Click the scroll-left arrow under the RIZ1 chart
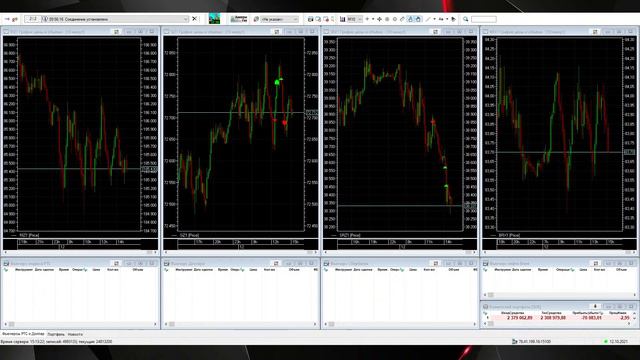Viewport: 640px width, 360px height. [x=5, y=252]
